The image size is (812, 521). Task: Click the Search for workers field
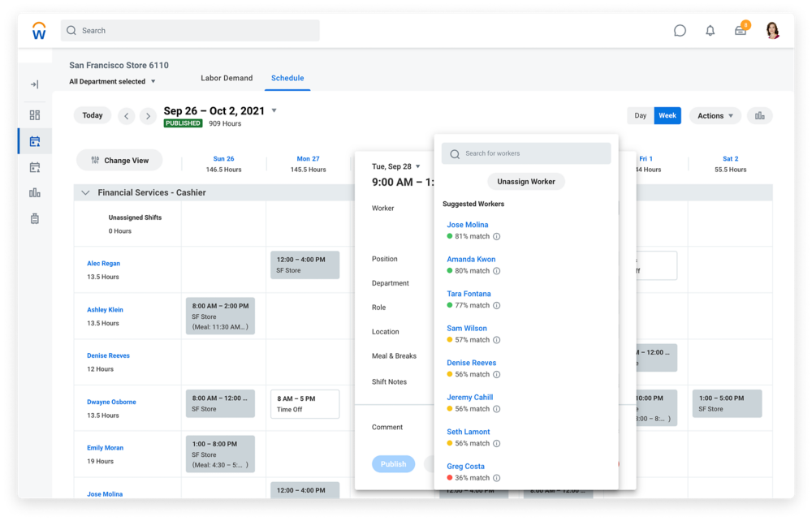[532, 153]
